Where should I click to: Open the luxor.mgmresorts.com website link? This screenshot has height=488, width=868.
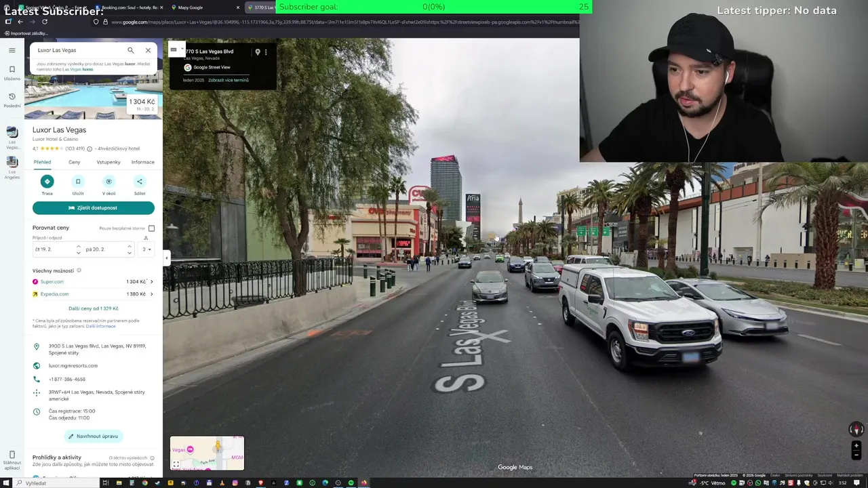(x=73, y=365)
